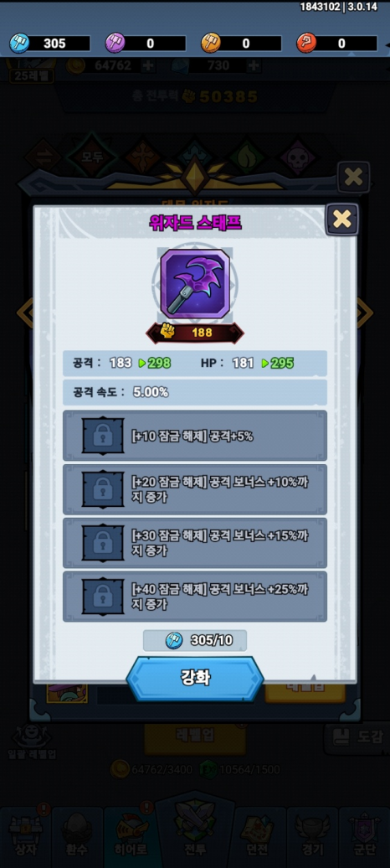Tap the +20 잠금 해제 lock icon

point(103,489)
